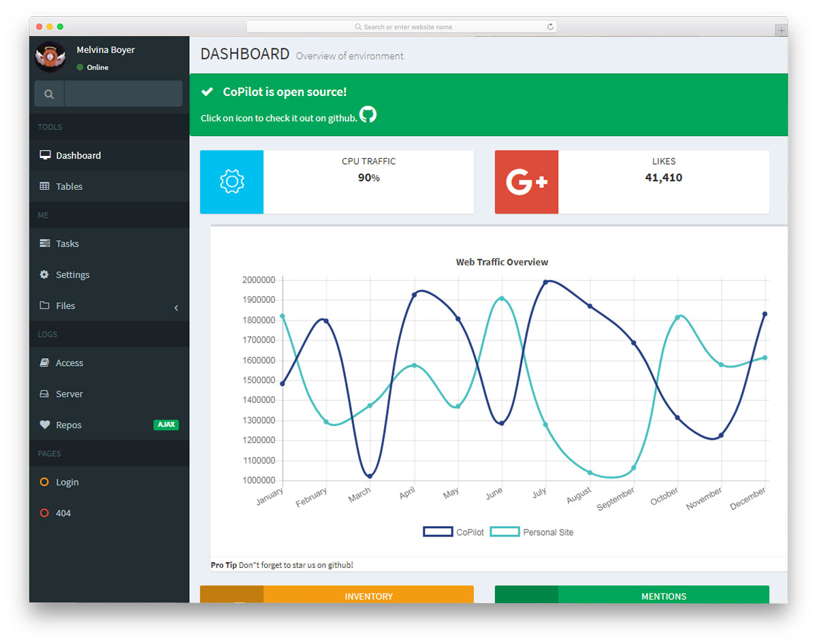Click the browser address bar
Screen dimensions: 817x644
click(402, 27)
